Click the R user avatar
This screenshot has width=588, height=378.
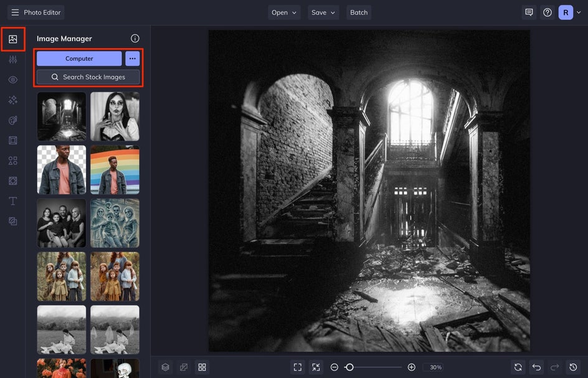tap(566, 12)
